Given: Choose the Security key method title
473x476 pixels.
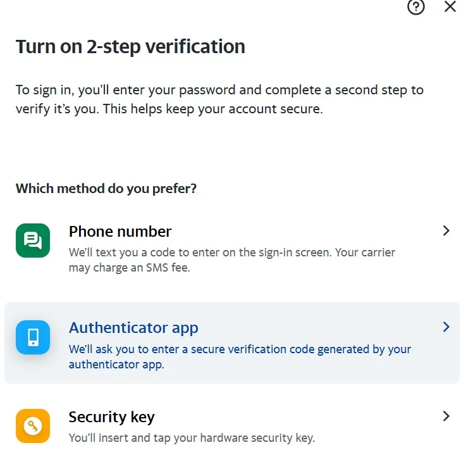Looking at the screenshot, I should (112, 417).
